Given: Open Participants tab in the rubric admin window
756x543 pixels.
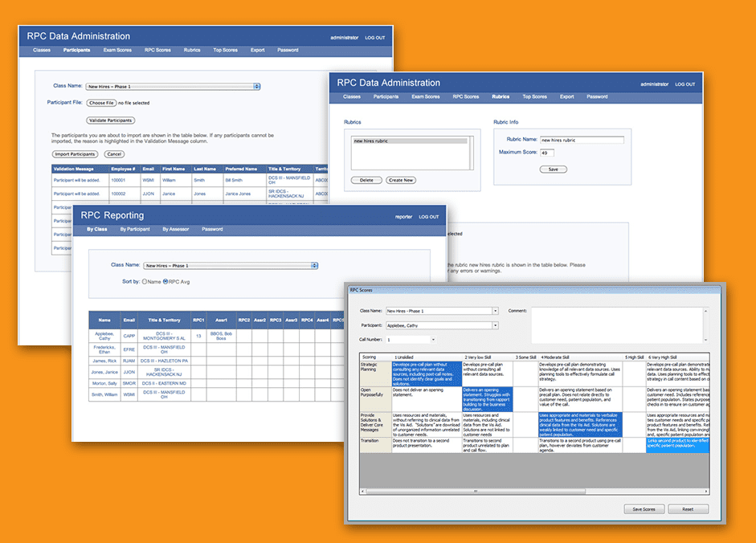Looking at the screenshot, I should 386,97.
